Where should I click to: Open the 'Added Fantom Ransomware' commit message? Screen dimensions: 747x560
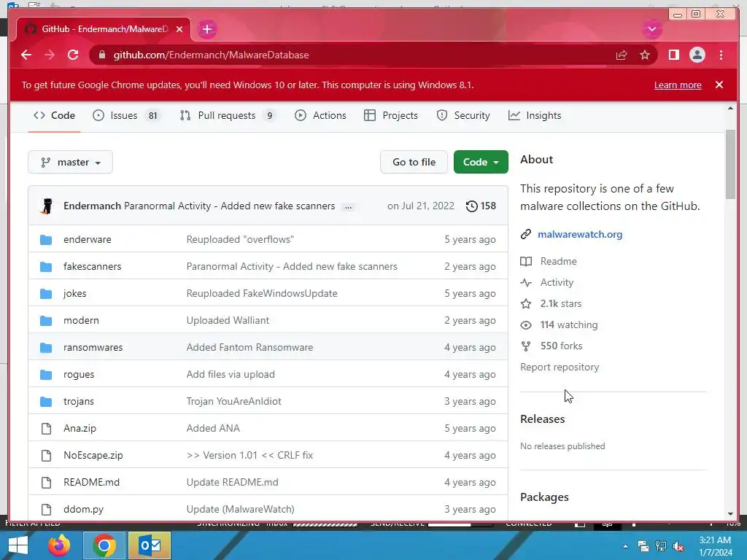[249, 348]
